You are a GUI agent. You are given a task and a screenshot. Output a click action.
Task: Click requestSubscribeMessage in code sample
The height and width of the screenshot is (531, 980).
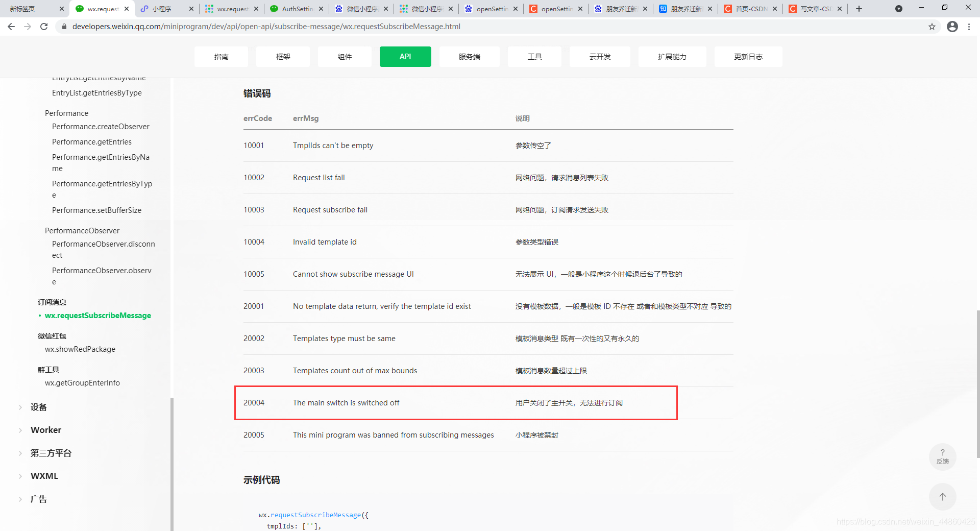coord(315,515)
